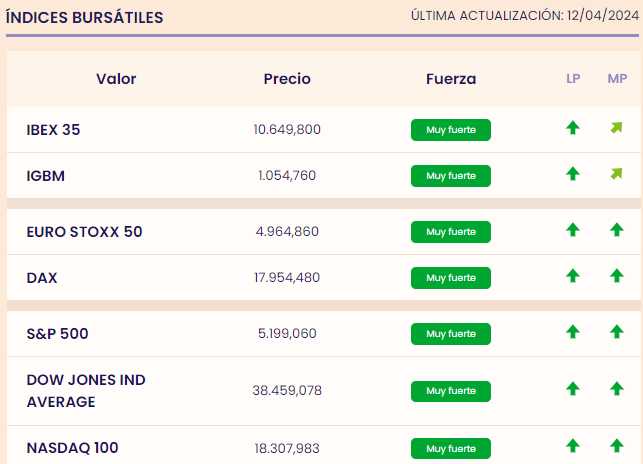
Task: Open the IBEX 35 index link
Action: [53, 129]
